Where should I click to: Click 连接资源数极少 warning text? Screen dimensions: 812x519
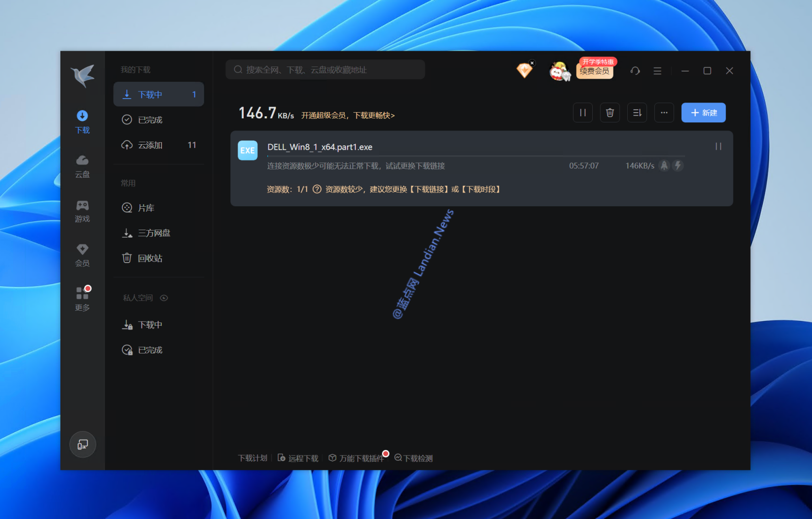356,166
